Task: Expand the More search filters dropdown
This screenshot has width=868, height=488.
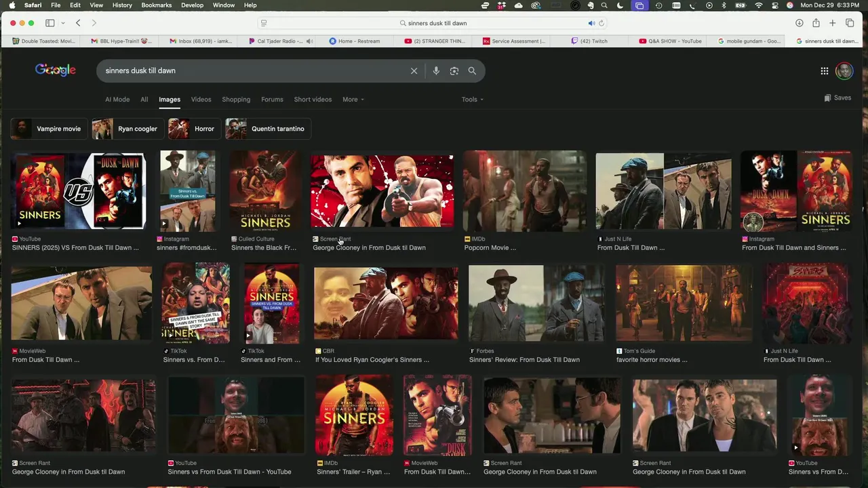Action: pos(353,100)
